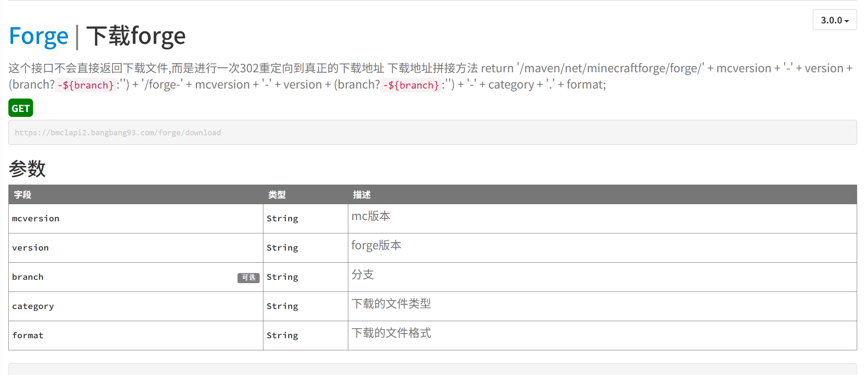Viewport: 868px width, 375px height.
Task: Click the 类型 column header
Action: coord(277,195)
